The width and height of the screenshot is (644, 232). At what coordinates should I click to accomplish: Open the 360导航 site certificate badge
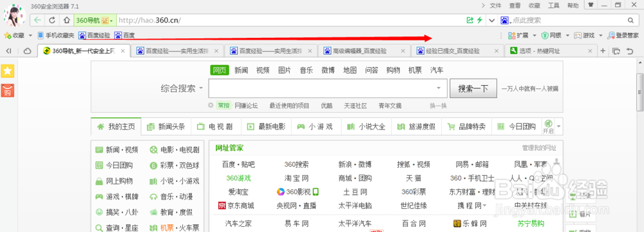click(x=95, y=20)
